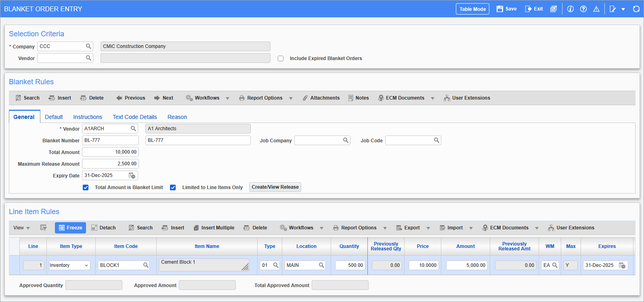
Task: Open the Company lookup magnifier
Action: pyautogui.click(x=88, y=46)
